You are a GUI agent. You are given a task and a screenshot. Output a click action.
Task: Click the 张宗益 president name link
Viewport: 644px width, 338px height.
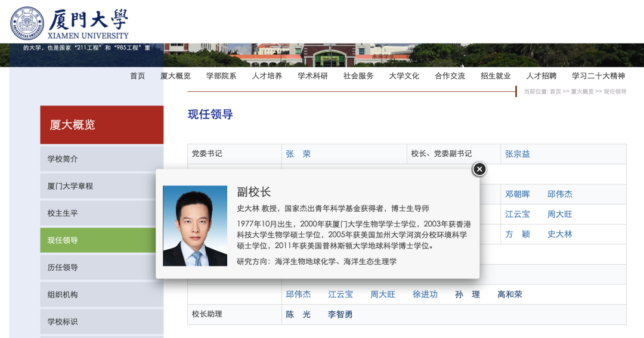point(518,154)
